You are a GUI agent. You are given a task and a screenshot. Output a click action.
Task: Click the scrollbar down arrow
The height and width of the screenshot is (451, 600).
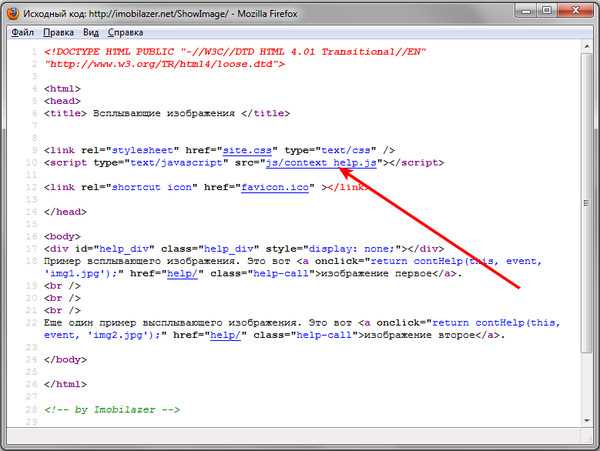(587, 420)
